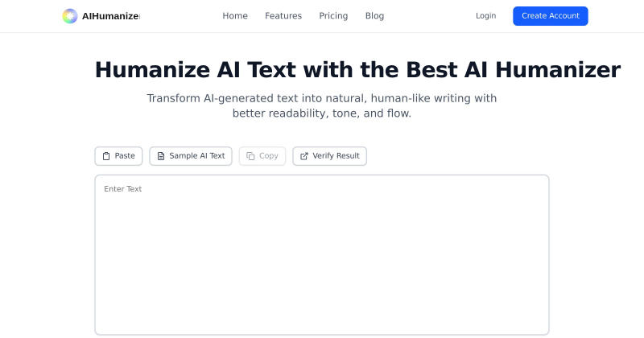Viewport: 644px width, 338px height.
Task: Click the clipboard icon on Paste button
Action: click(106, 156)
